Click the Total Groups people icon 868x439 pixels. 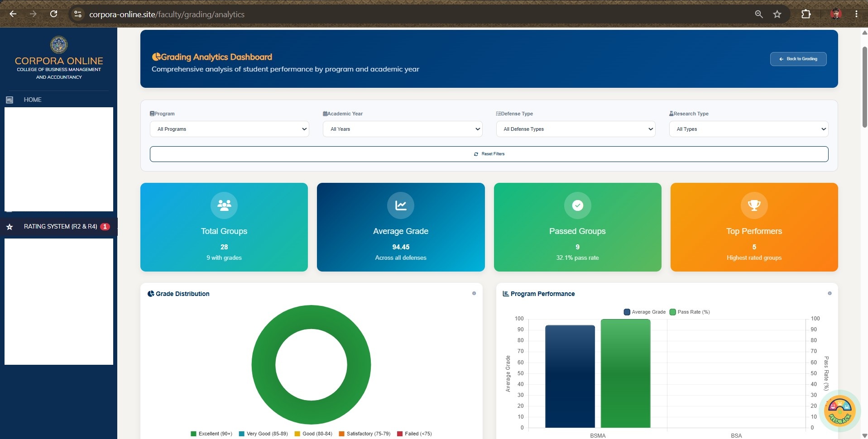click(x=224, y=205)
